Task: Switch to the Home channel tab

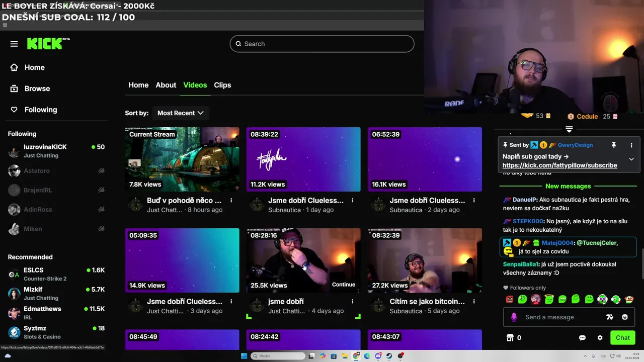Action: (x=138, y=85)
